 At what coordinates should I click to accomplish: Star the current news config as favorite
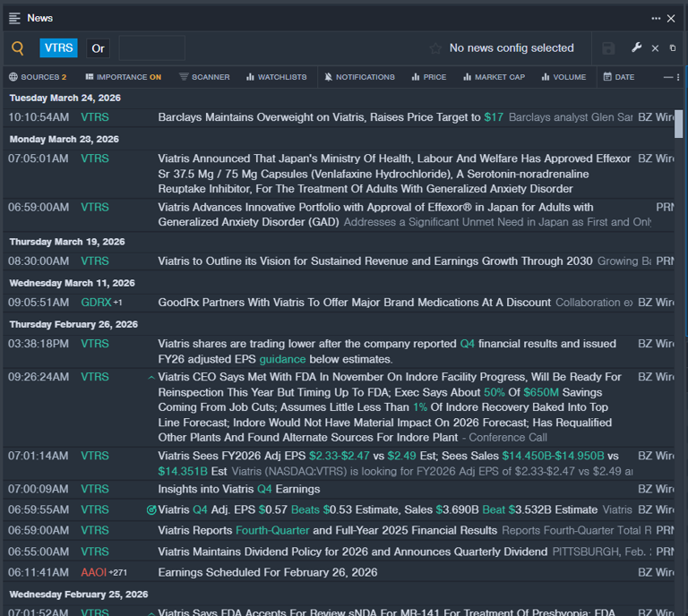click(x=435, y=48)
